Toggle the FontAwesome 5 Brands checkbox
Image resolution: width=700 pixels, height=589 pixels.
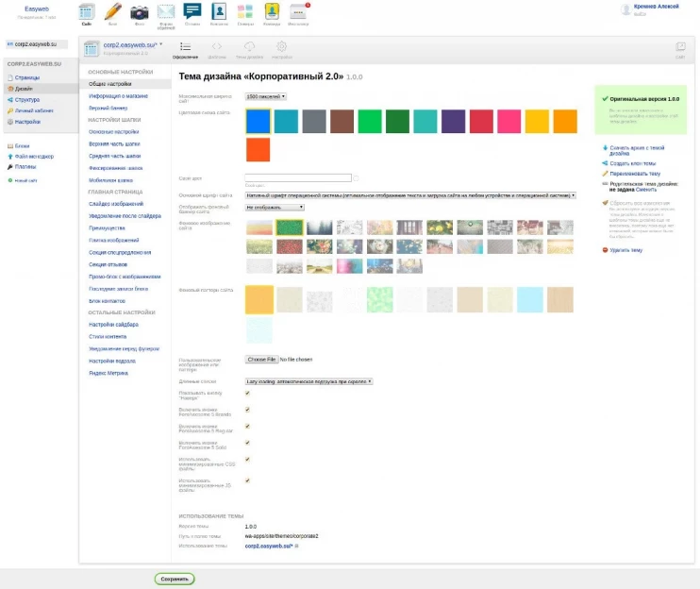[247, 410]
